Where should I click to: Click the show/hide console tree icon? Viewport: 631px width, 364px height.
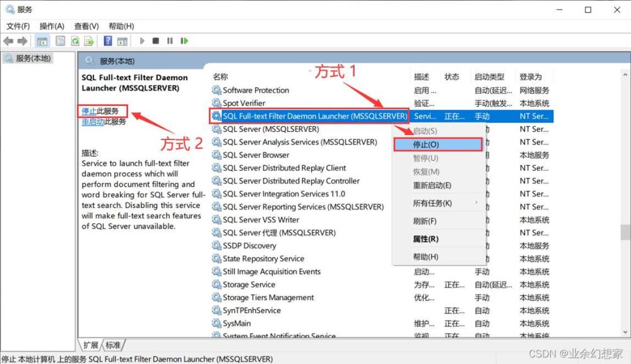pyautogui.click(x=42, y=41)
